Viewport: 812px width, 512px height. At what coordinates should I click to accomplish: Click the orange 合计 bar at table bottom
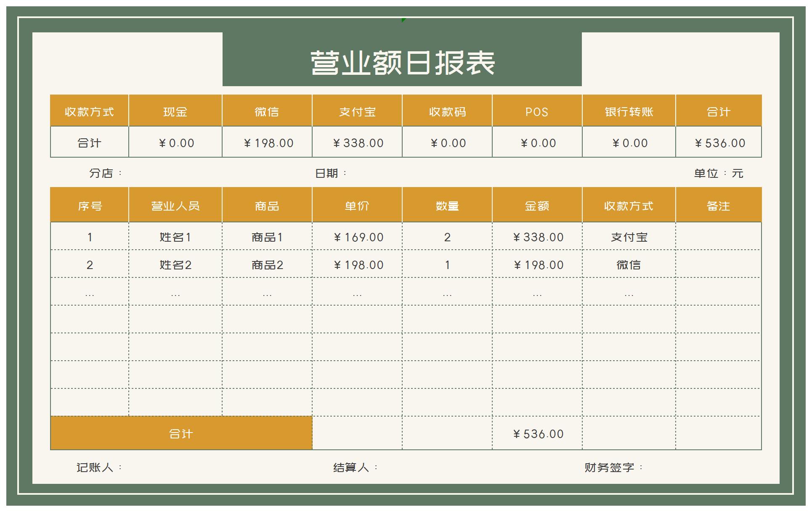(181, 433)
